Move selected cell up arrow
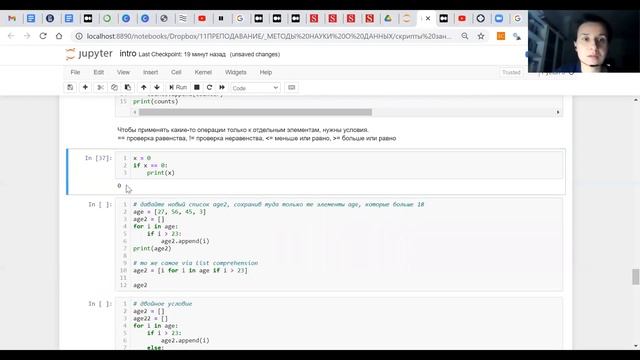Screen dimensions: 640x360 click(x=144, y=87)
